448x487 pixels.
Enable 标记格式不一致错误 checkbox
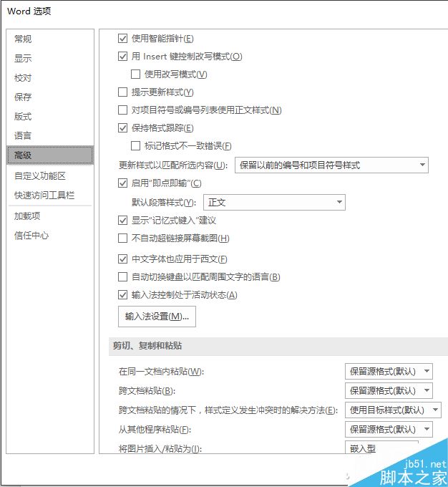(x=136, y=145)
